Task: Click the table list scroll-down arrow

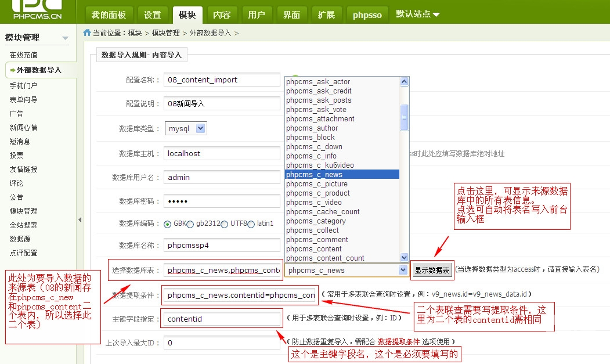Action: (x=405, y=257)
